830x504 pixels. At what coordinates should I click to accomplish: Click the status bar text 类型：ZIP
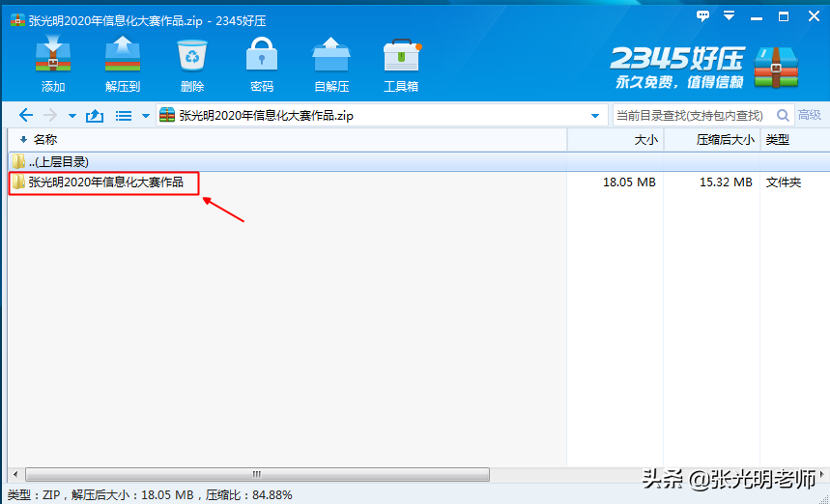(34, 495)
